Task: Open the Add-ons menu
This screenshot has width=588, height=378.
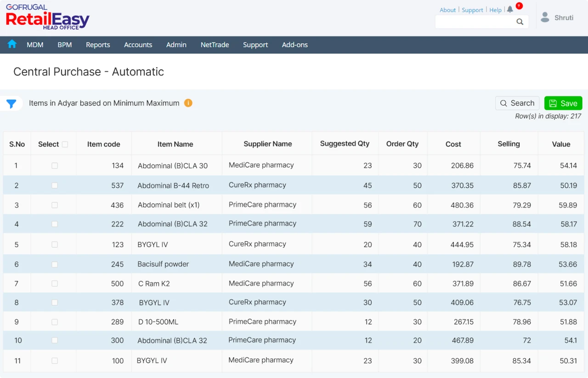Action: point(294,45)
